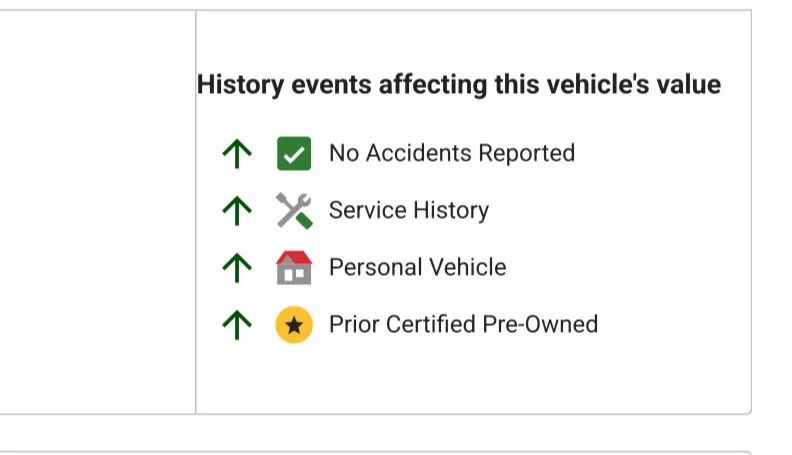Select the Personal Vehicle entry text

(417, 267)
